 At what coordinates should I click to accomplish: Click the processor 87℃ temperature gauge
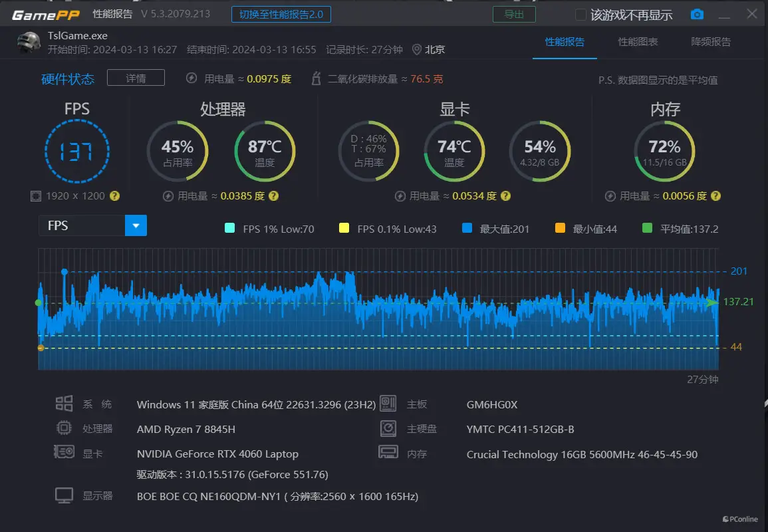click(x=265, y=151)
